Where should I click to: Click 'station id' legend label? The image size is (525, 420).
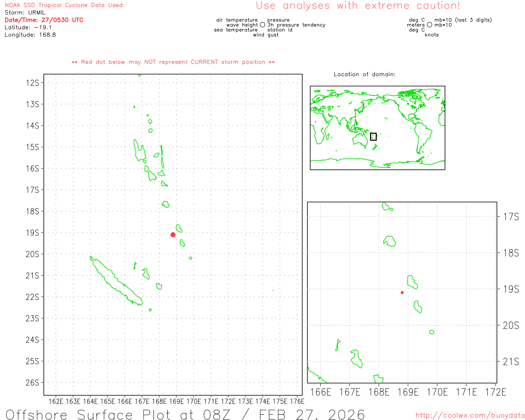280,30
